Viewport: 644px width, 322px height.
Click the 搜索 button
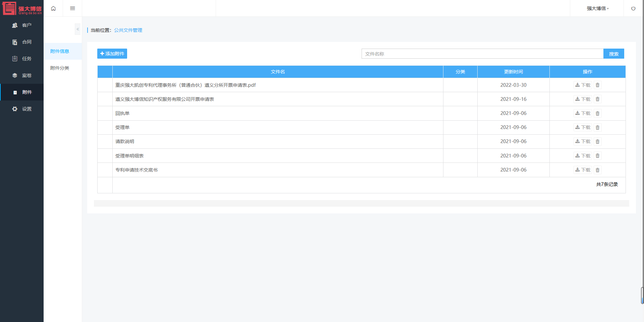click(x=614, y=54)
